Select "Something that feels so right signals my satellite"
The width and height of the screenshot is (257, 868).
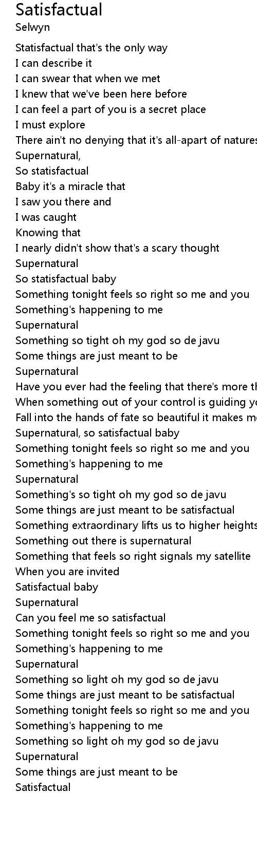[133, 556]
